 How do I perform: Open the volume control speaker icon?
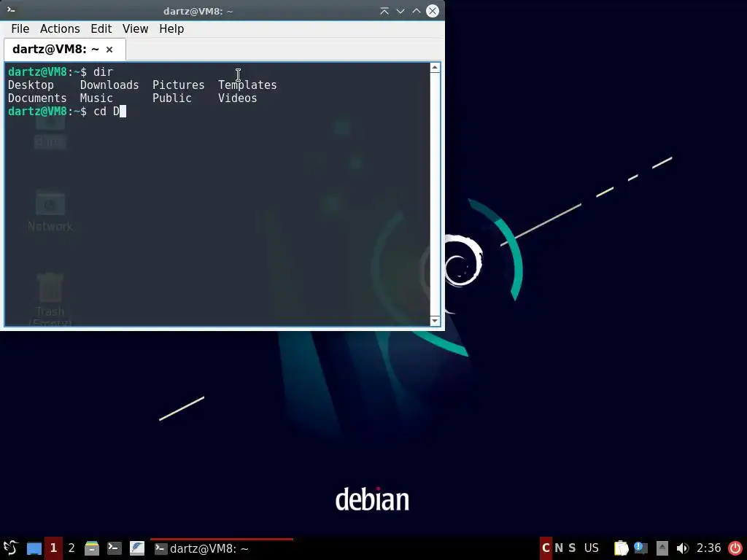click(x=682, y=548)
